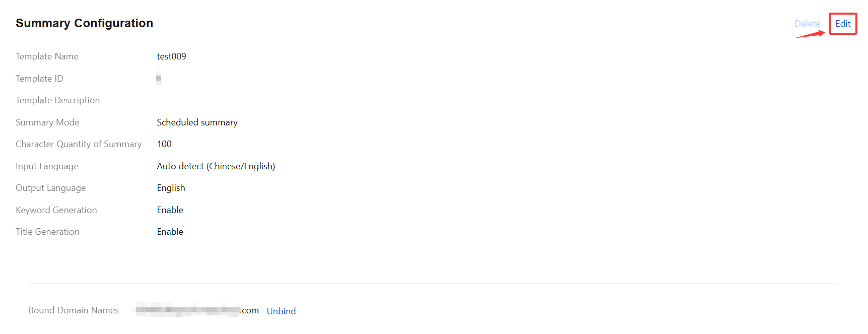Click the Summary Configuration heading
The image size is (868, 334).
point(84,23)
